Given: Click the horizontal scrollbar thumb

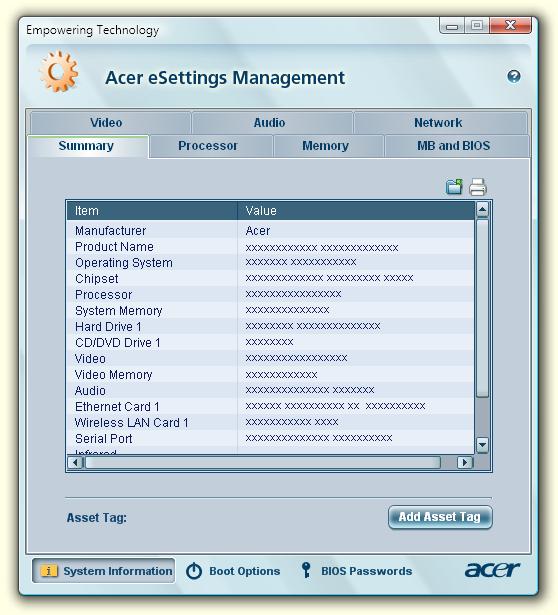Looking at the screenshot, I should point(263,463).
